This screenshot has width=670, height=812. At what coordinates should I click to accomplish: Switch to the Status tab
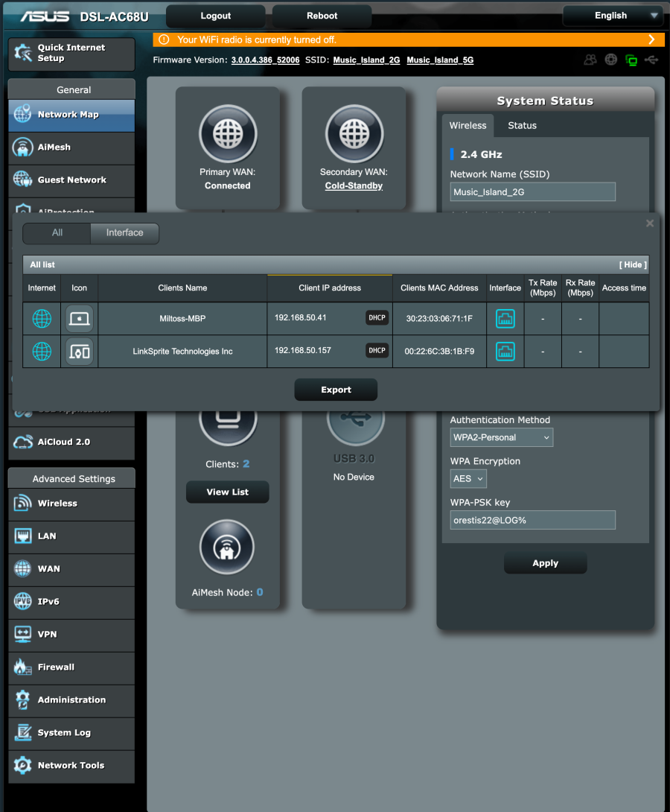click(522, 126)
